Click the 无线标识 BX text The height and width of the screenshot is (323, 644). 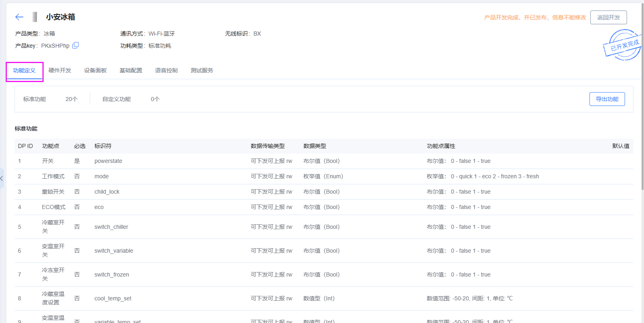[243, 34]
